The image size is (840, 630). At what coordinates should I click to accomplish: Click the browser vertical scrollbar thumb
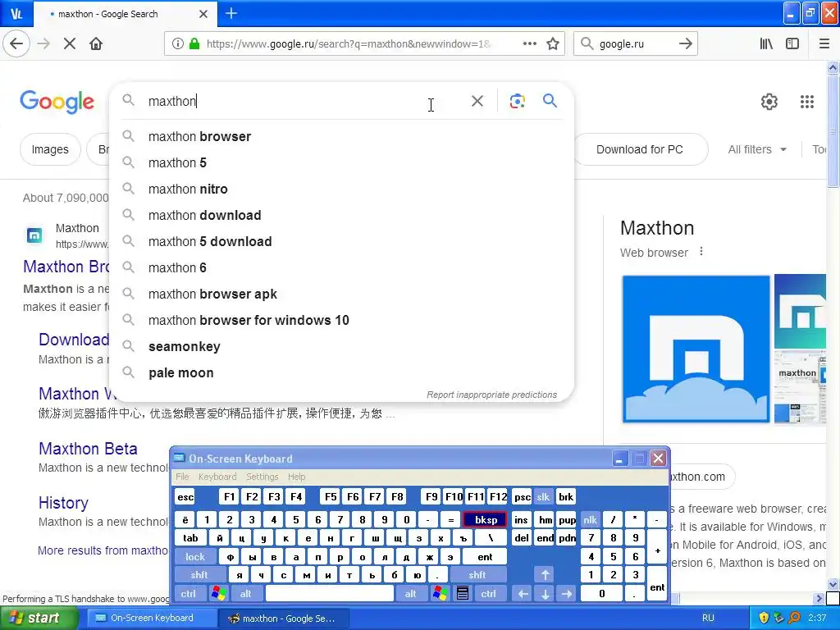point(833,131)
